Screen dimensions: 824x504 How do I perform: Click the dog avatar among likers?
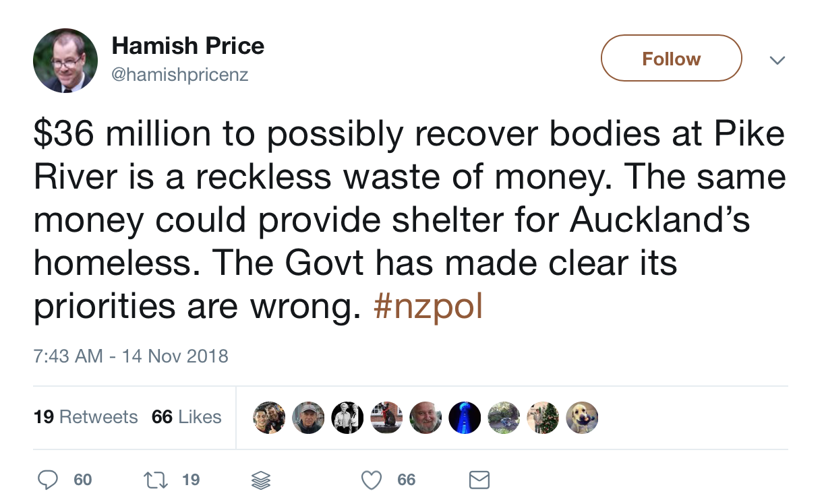click(x=581, y=417)
